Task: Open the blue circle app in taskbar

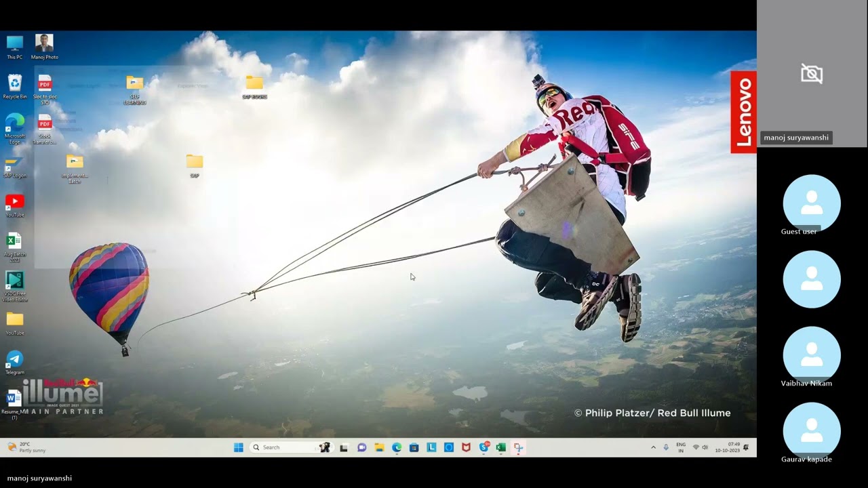Action: pos(448,447)
